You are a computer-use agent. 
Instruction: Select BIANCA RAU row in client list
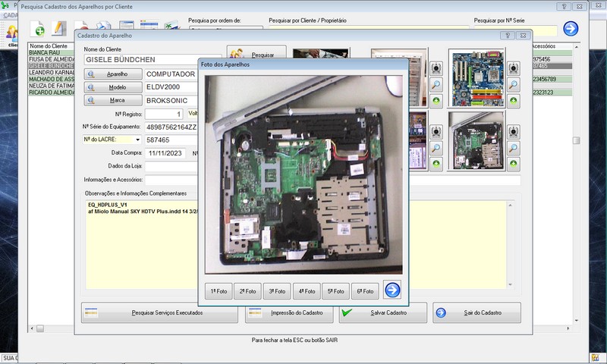click(x=51, y=52)
